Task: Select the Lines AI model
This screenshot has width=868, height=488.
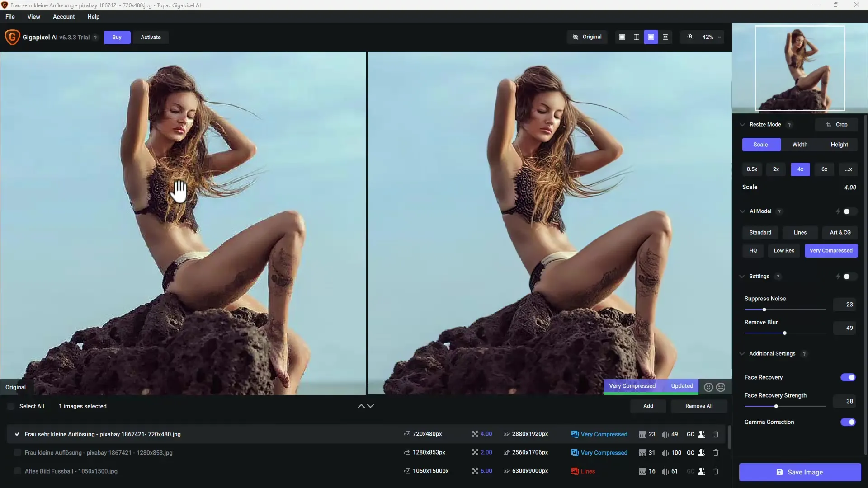Action: 799,232
